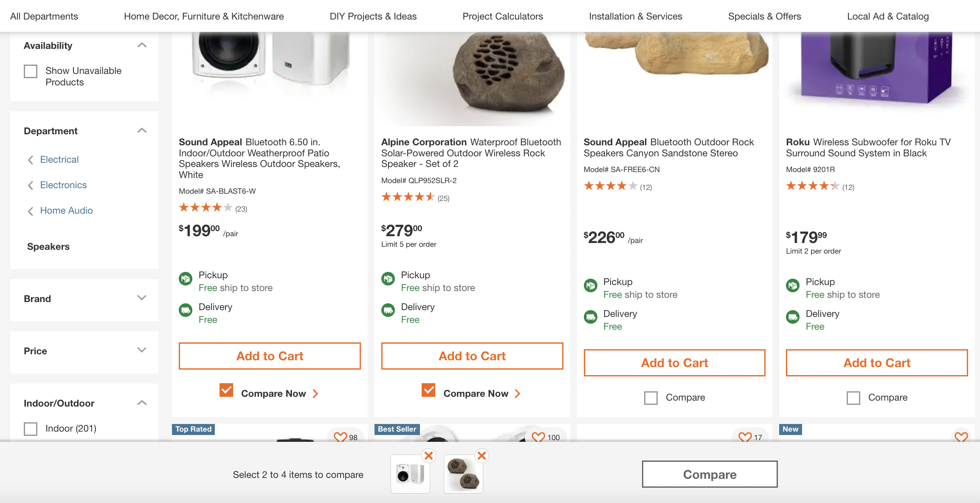Uncheck compare for Sound Appeal patio speakers
Screen dimensions: 980x503
(226, 390)
